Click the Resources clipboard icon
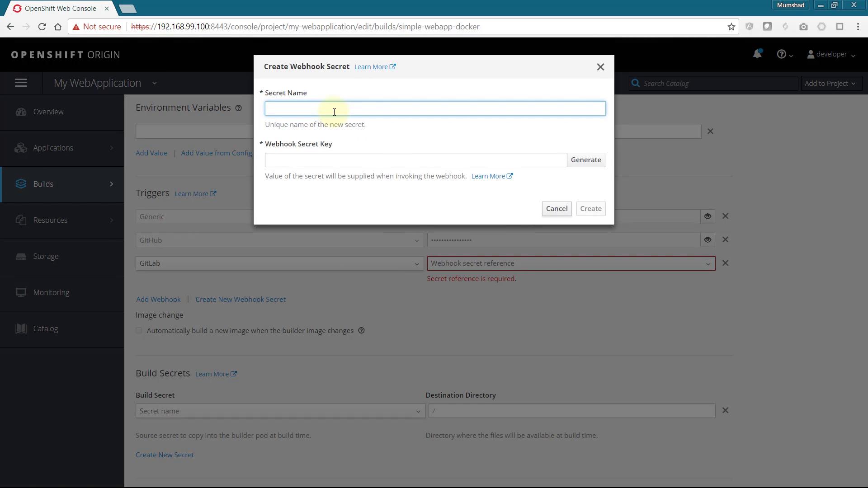 (21, 220)
